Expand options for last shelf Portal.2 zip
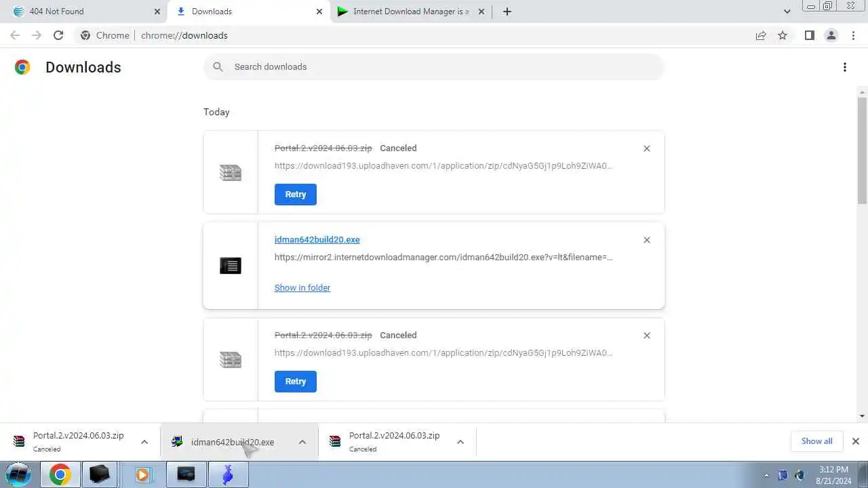Image resolution: width=868 pixels, height=488 pixels. pos(460,442)
